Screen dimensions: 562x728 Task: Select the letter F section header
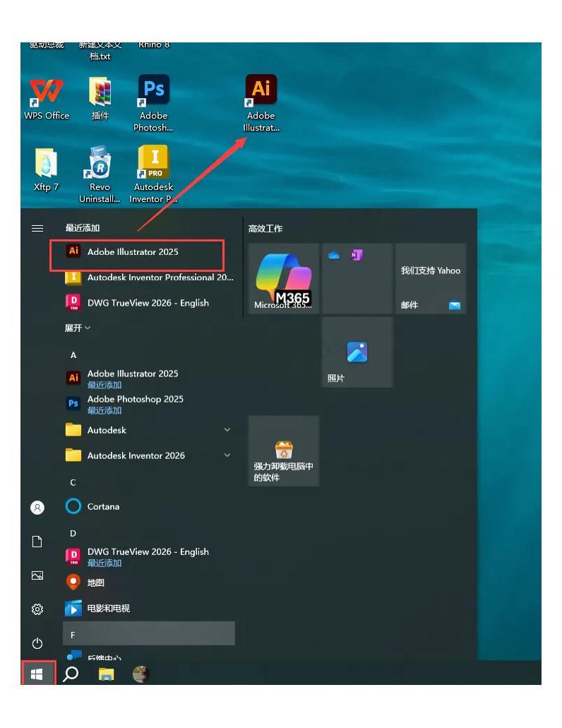(148, 633)
